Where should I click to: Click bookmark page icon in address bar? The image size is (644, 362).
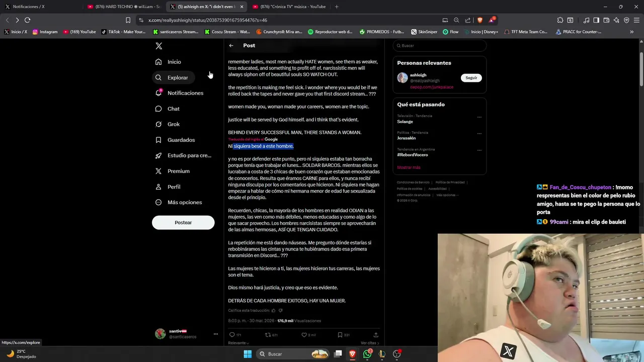128,20
